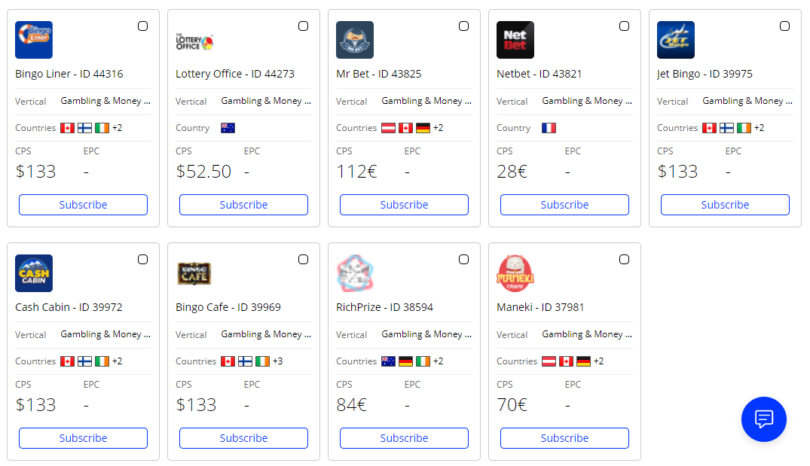The height and width of the screenshot is (466, 810).
Task: Click the Bingo Cafe logo icon
Action: (x=194, y=274)
